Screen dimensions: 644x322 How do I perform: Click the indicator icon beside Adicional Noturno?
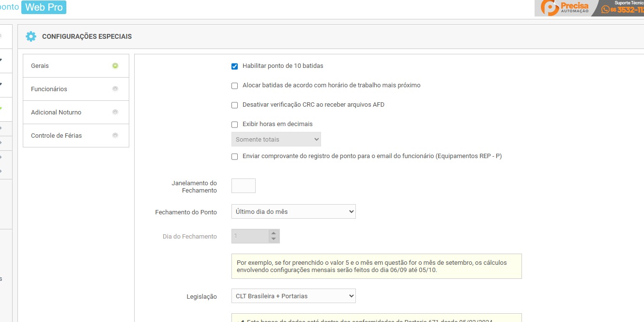pyautogui.click(x=115, y=113)
